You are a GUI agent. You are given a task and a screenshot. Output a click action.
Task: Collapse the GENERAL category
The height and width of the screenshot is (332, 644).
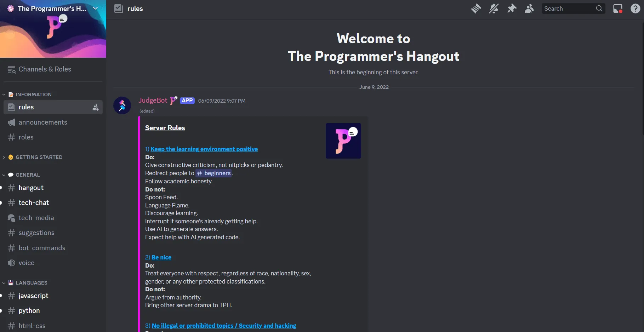pos(21,175)
